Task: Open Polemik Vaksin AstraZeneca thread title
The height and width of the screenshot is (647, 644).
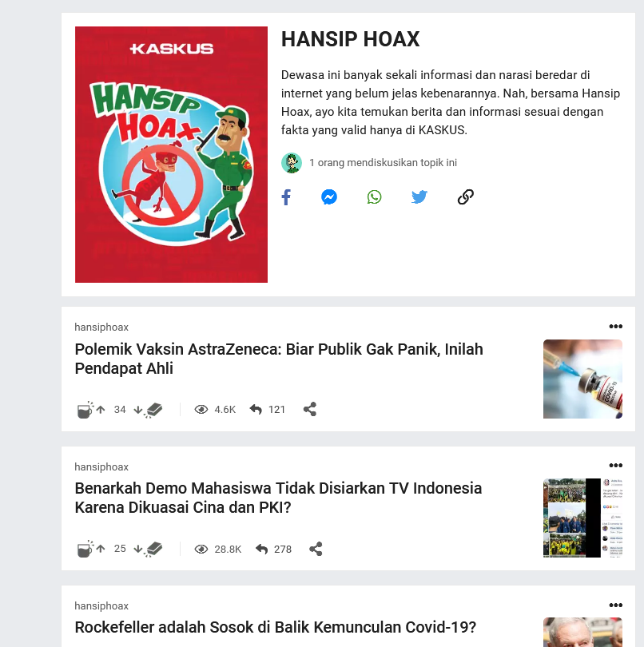Action: click(x=279, y=359)
